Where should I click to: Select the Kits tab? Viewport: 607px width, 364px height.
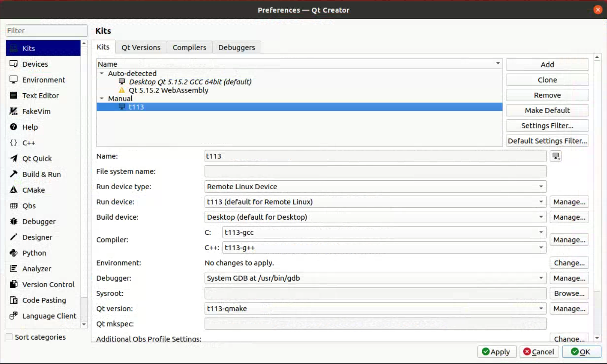(103, 47)
